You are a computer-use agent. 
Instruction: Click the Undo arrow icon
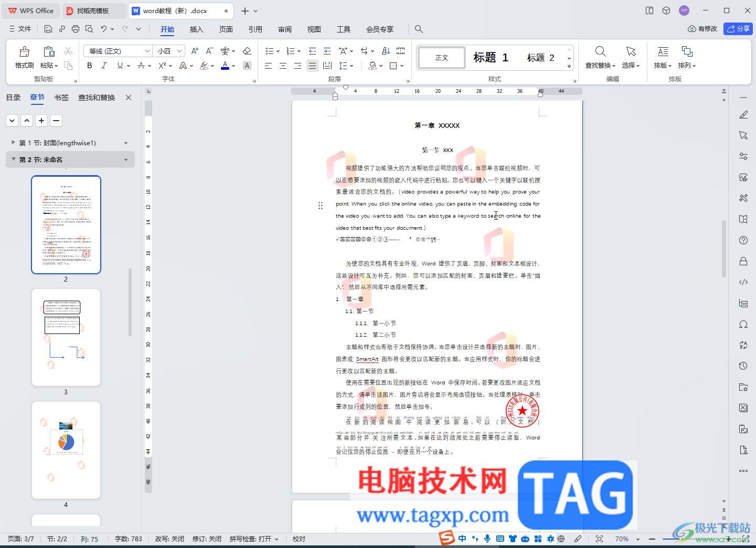click(x=104, y=29)
